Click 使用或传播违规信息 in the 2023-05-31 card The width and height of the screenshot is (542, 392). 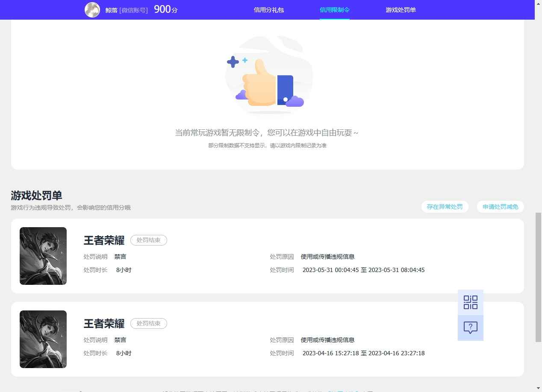(x=327, y=257)
